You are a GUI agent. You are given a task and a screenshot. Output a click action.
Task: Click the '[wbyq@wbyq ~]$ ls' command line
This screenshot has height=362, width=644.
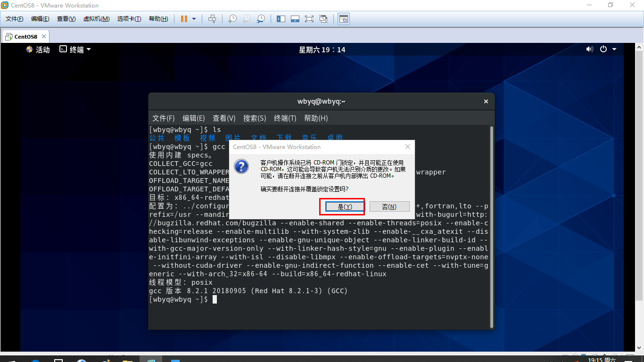185,130
